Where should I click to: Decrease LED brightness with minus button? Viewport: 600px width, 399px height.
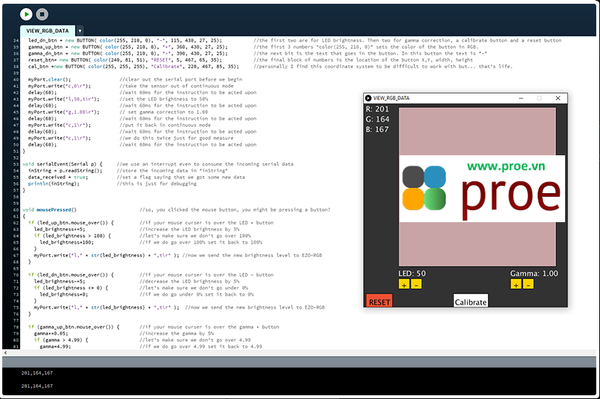416,284
